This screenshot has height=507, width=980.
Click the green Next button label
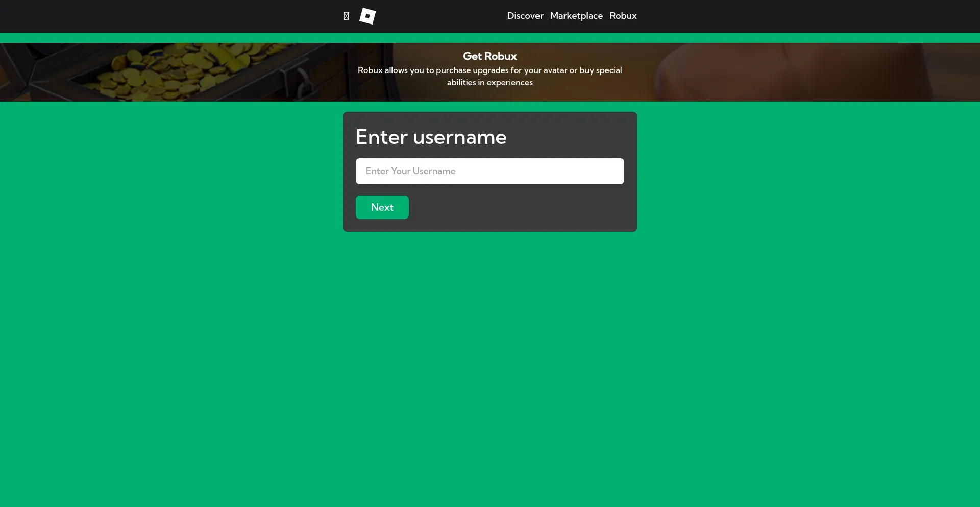[x=382, y=207]
